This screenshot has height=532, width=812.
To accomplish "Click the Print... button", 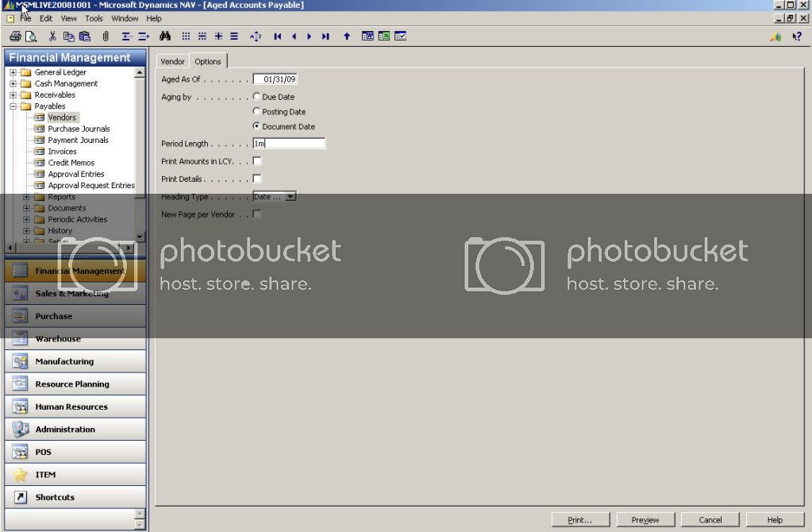I will 580,519.
